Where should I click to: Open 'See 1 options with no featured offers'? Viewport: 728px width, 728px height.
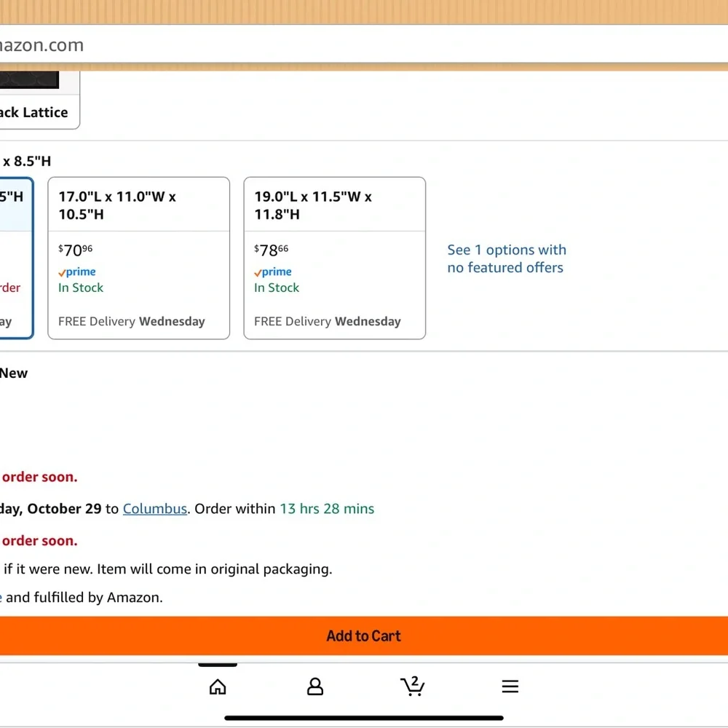point(507,258)
